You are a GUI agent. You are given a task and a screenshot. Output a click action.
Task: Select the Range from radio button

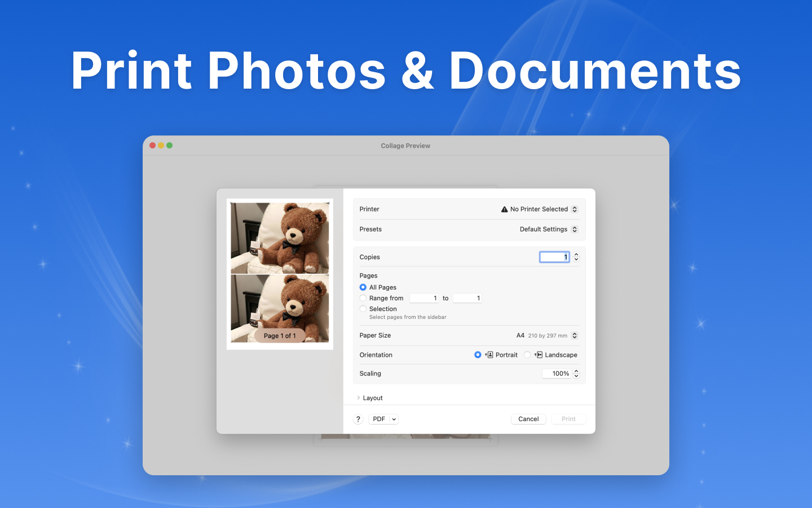click(x=363, y=298)
